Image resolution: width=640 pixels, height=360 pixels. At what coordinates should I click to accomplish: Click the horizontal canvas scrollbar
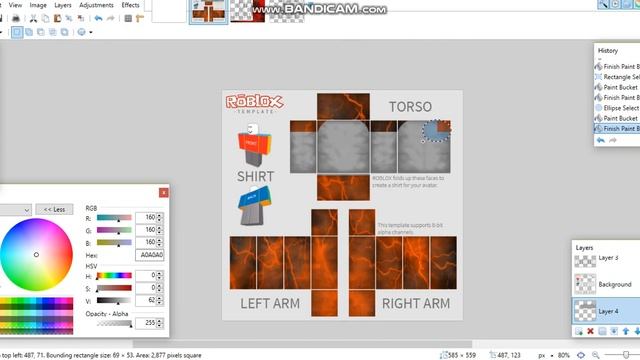click(x=302, y=344)
